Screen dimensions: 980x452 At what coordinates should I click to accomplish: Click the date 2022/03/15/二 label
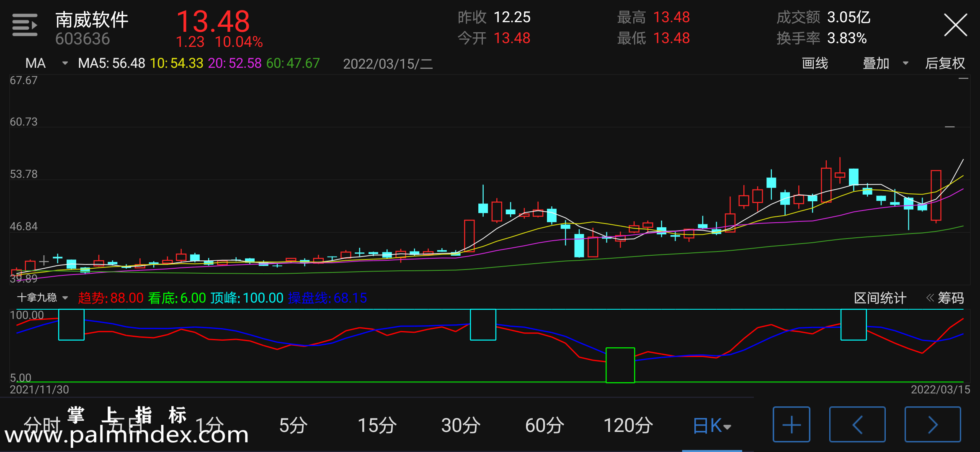[388, 64]
